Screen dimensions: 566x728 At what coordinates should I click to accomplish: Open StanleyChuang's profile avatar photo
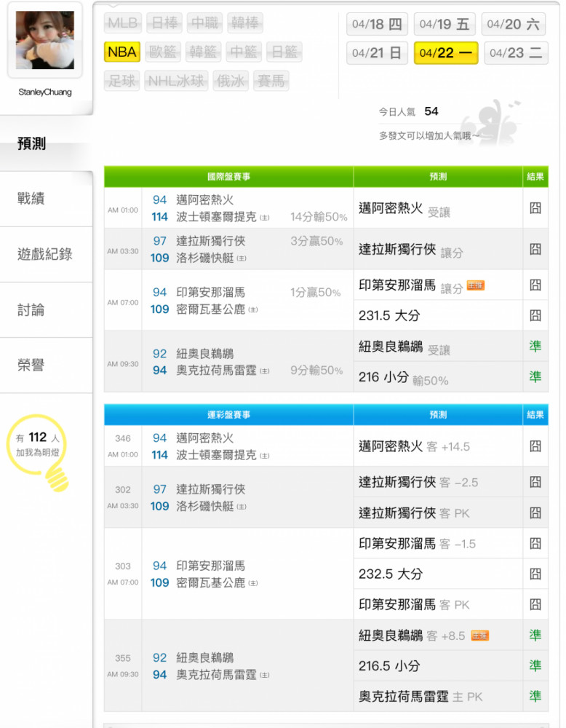click(x=44, y=40)
